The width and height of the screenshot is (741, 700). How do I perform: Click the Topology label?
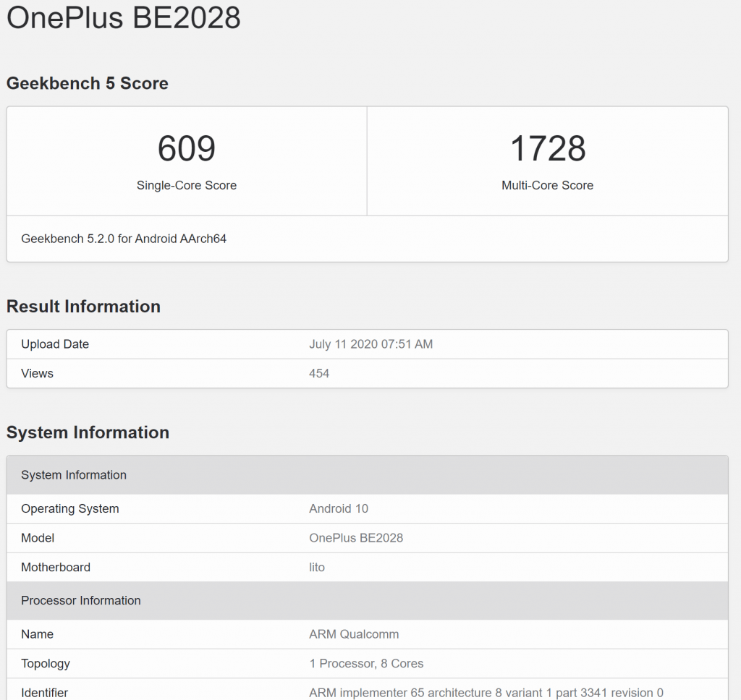[x=46, y=664]
